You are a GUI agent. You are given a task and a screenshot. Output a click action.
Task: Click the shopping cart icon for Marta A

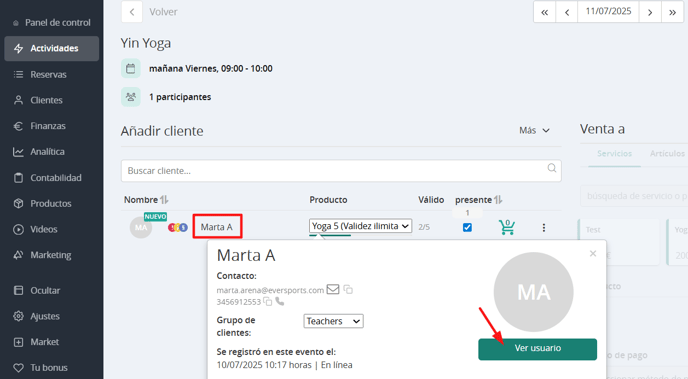pyautogui.click(x=507, y=227)
